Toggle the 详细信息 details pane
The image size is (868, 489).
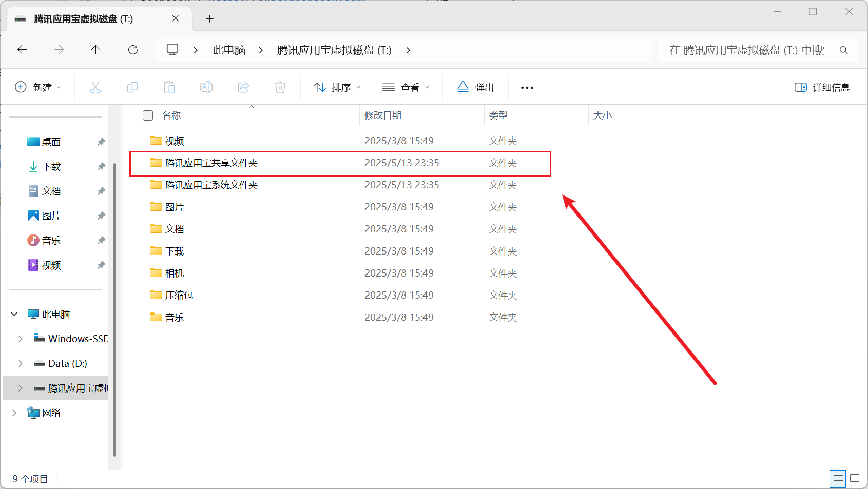[822, 88]
